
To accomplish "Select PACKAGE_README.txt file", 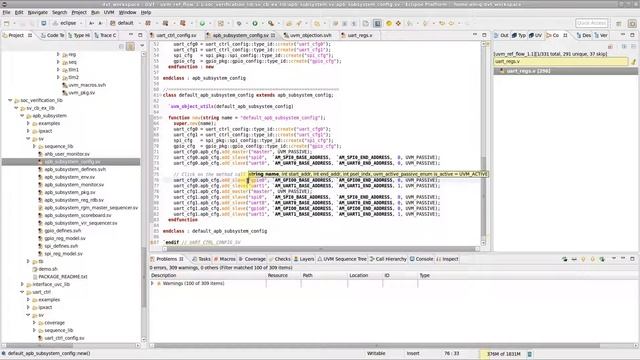I will pos(62,276).
